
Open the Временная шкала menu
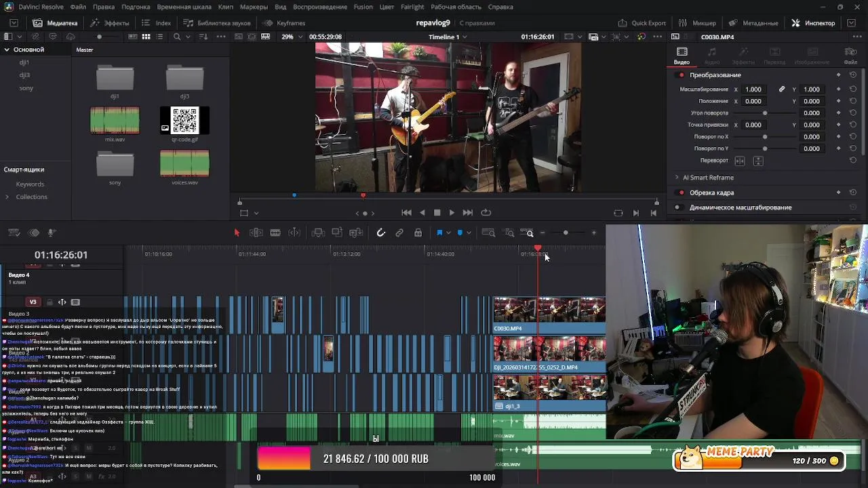coord(184,7)
